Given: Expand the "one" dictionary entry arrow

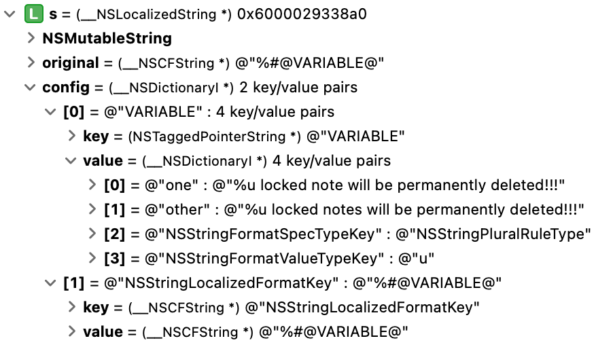Looking at the screenshot, I should (92, 185).
